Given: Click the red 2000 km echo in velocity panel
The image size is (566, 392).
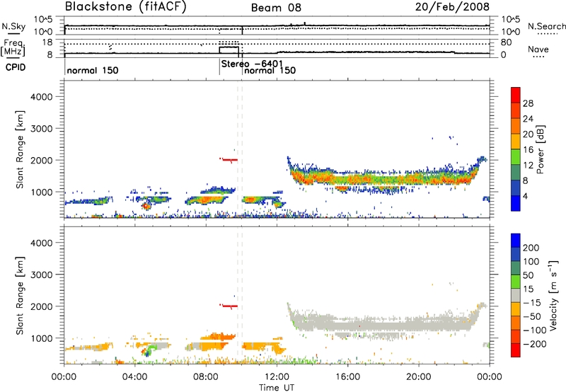Looking at the screenshot, I should coord(229,306).
